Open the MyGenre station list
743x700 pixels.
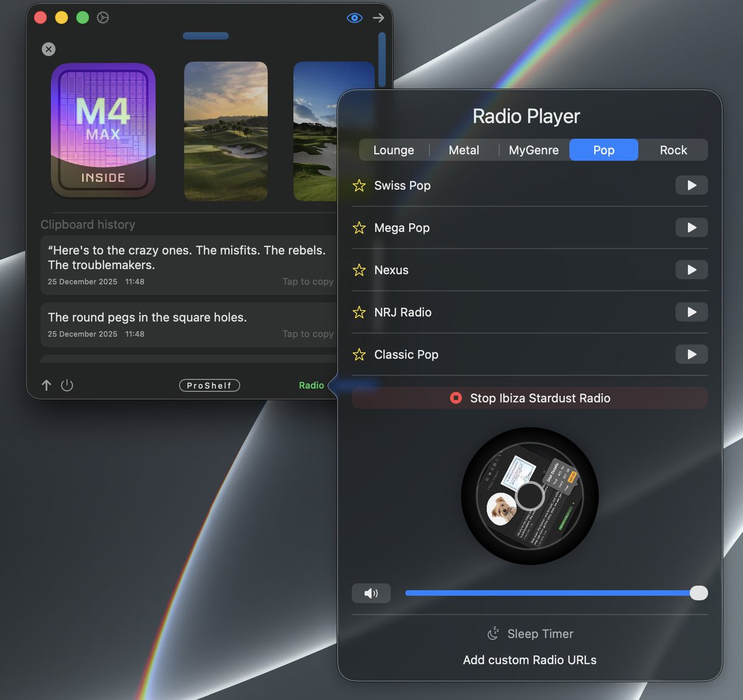point(533,150)
